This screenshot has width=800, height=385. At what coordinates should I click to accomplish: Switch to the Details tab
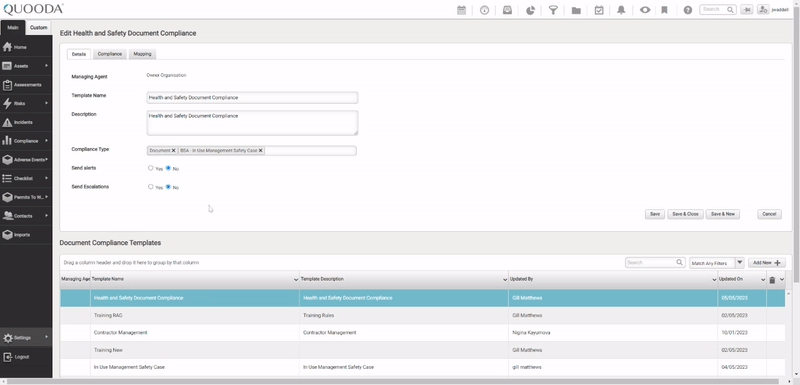pyautogui.click(x=79, y=54)
